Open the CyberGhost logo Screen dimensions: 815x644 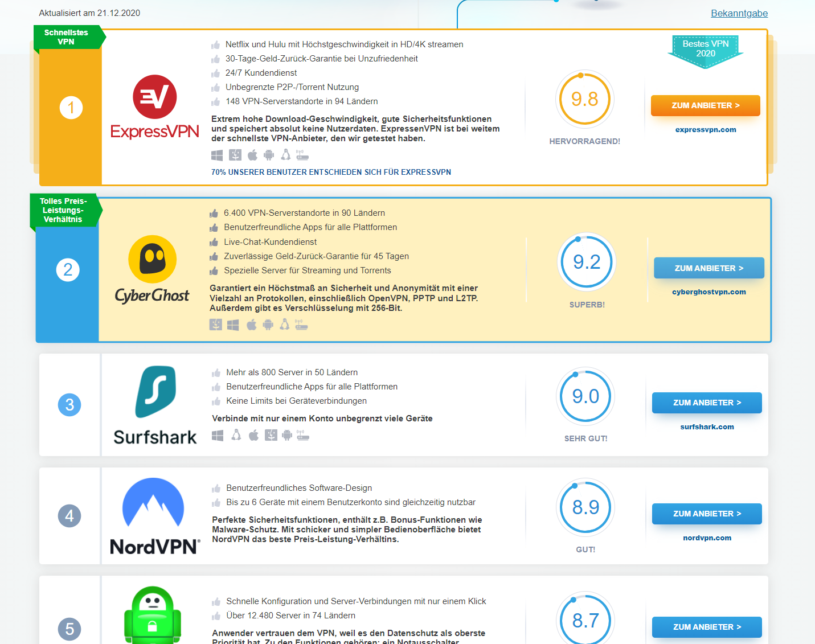pos(152,270)
